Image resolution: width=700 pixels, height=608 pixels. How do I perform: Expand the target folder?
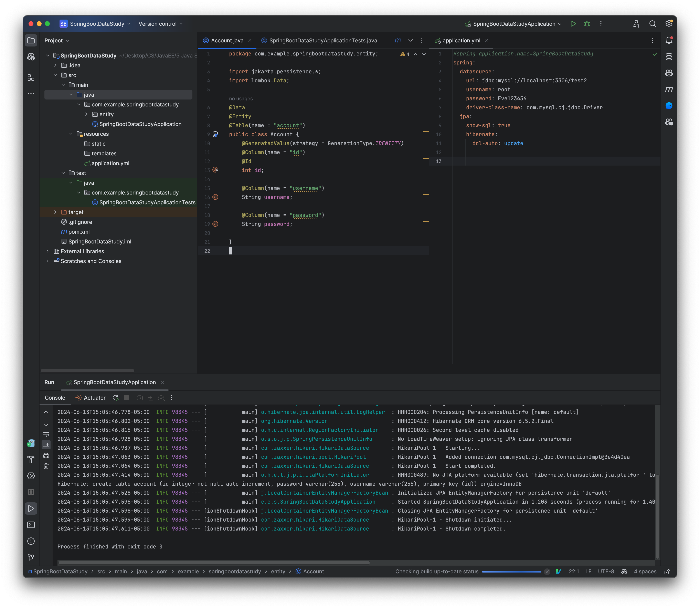(56, 212)
